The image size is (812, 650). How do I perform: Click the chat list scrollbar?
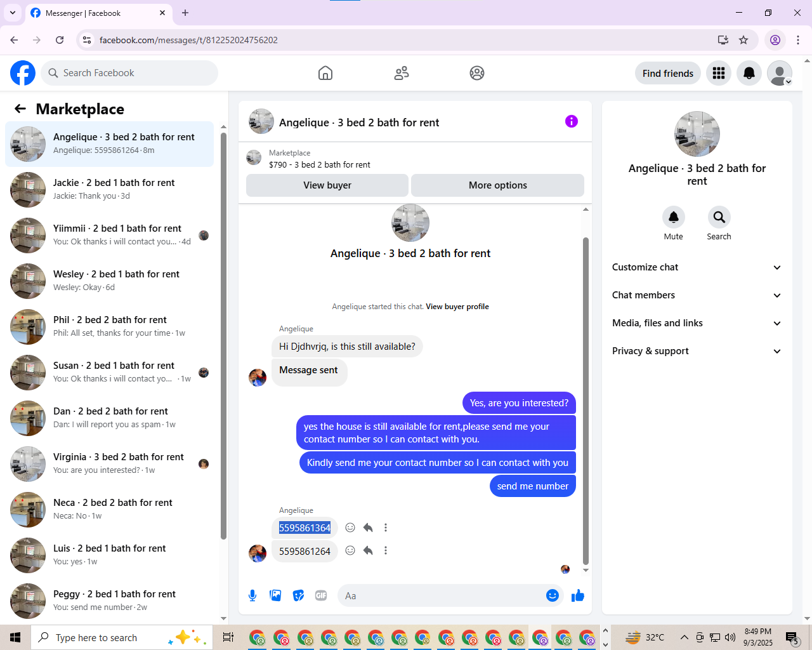point(223,336)
